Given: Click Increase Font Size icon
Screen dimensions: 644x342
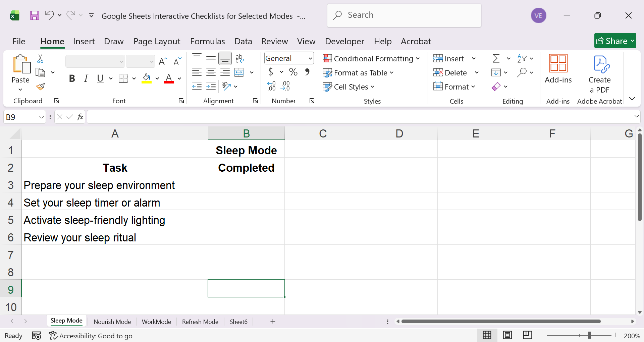Looking at the screenshot, I should pyautogui.click(x=163, y=61).
